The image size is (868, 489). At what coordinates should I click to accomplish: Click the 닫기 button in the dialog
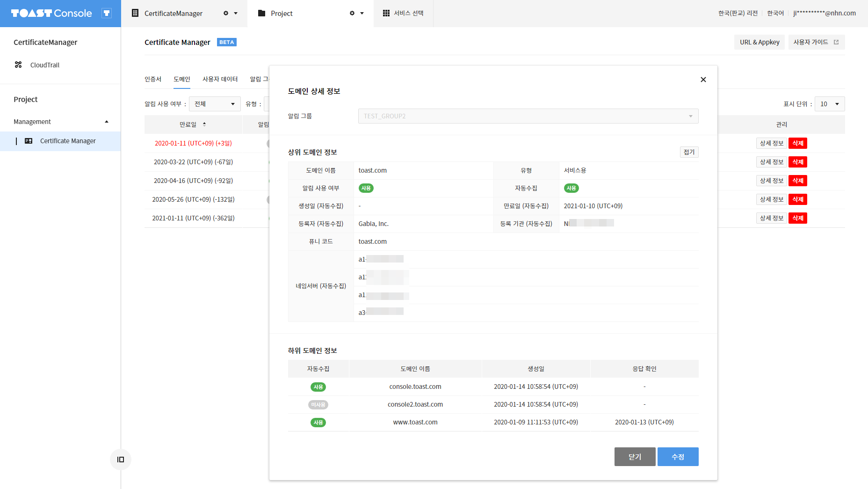point(635,457)
